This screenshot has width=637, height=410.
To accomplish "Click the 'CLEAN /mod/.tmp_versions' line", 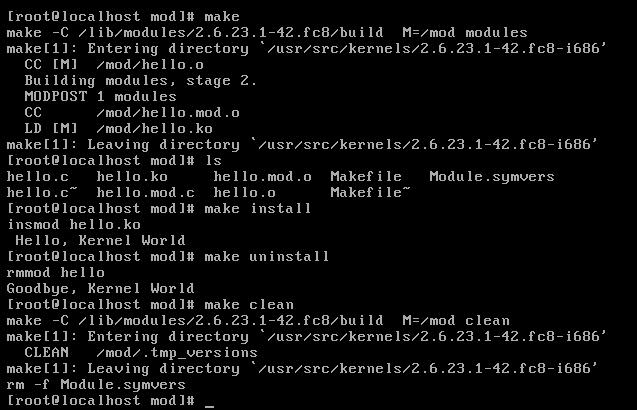I will point(141,353).
